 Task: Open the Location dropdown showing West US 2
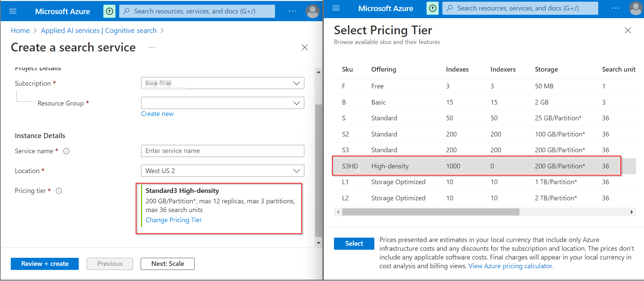click(223, 171)
